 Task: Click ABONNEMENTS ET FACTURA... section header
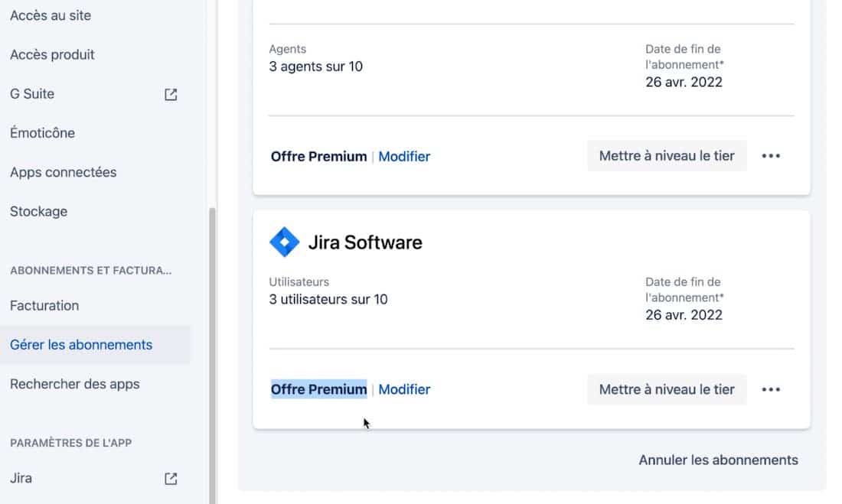91,271
